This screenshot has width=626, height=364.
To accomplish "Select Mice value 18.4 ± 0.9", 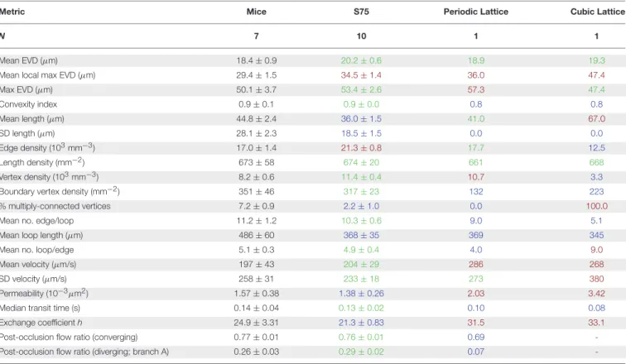I will (257, 60).
